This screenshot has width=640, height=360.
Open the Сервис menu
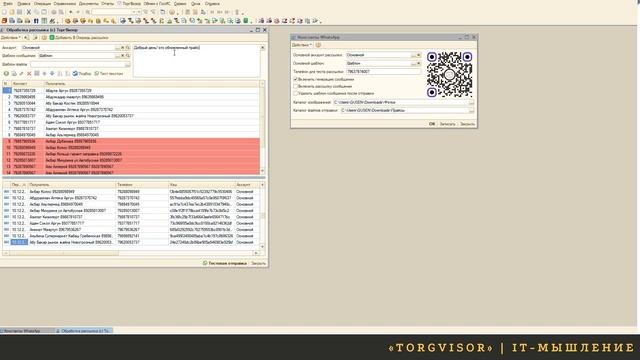coord(180,4)
